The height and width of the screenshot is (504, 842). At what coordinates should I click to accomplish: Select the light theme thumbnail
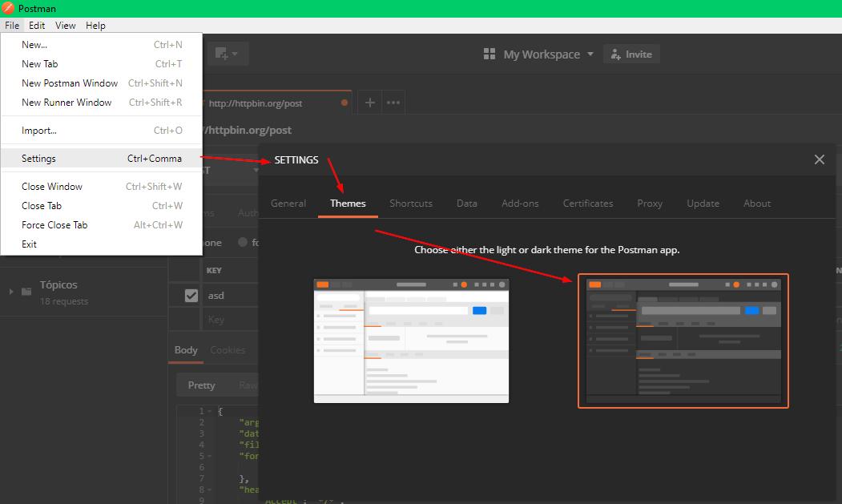click(411, 341)
